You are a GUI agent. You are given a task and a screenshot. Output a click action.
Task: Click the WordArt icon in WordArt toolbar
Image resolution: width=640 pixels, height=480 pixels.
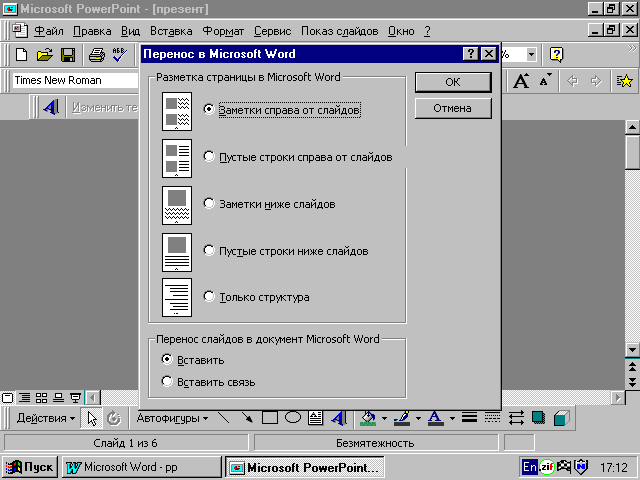click(51, 107)
